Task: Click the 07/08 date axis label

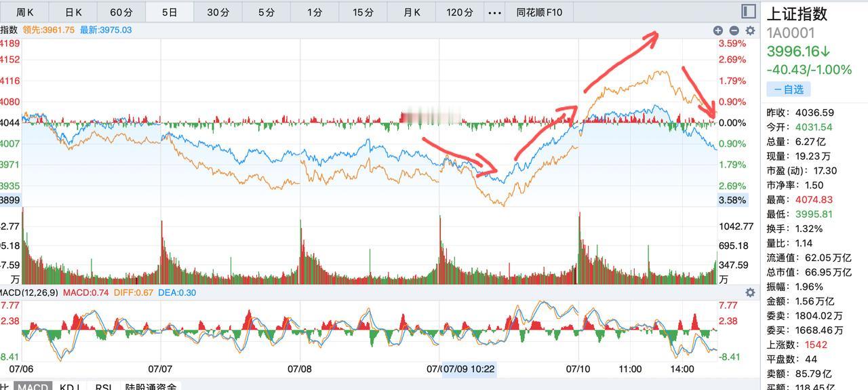Action: tap(299, 369)
